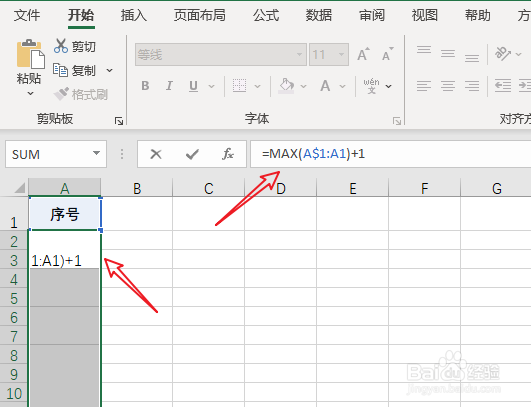531x407 pixels.
Task: Open the Name Box SUM dropdown
Action: (x=97, y=153)
